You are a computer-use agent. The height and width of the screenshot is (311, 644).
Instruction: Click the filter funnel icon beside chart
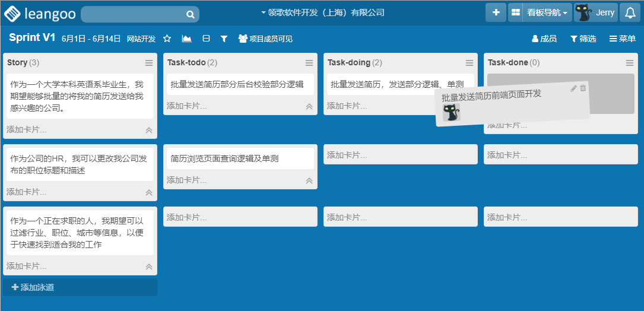pyautogui.click(x=224, y=39)
